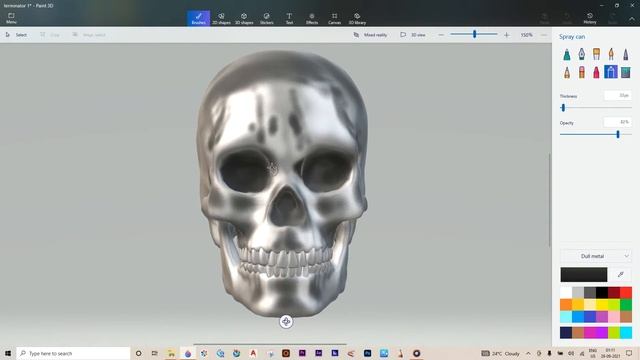Switch to the Brushes tab
This screenshot has height=360, width=640.
[x=198, y=18]
